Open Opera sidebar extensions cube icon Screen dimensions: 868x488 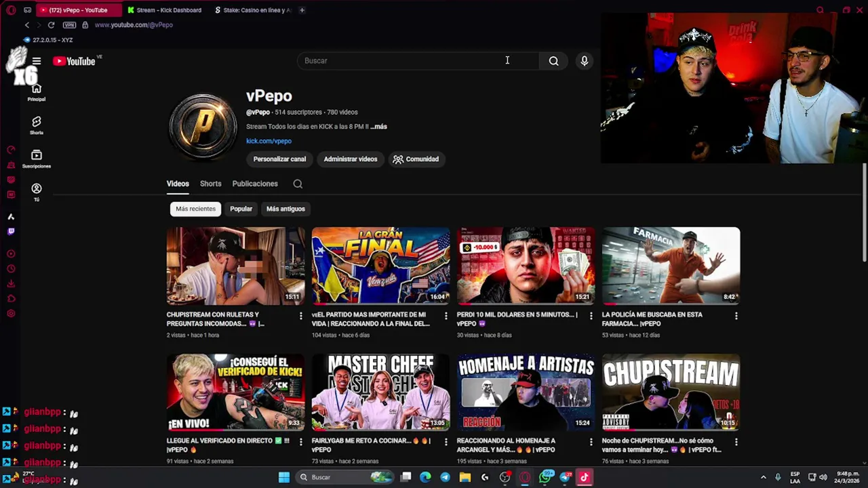(x=11, y=299)
